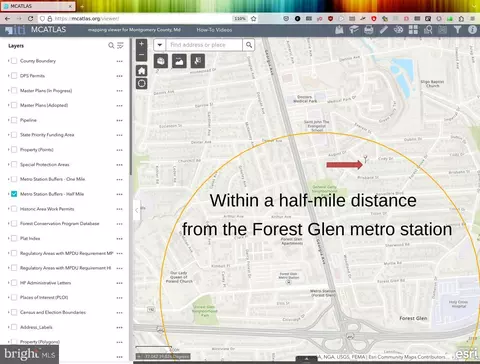Viewport: 480px width, 364px height.
Task: Go to default map extent home button
Action: [141, 71]
